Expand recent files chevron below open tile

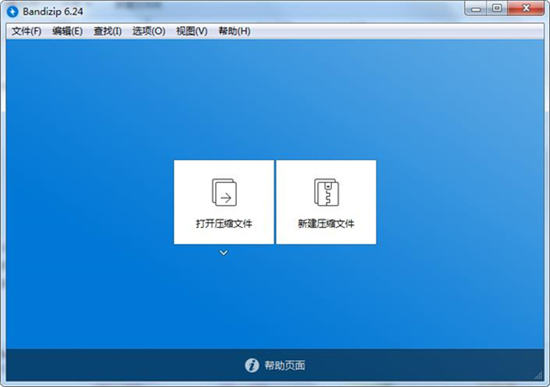coord(223,253)
